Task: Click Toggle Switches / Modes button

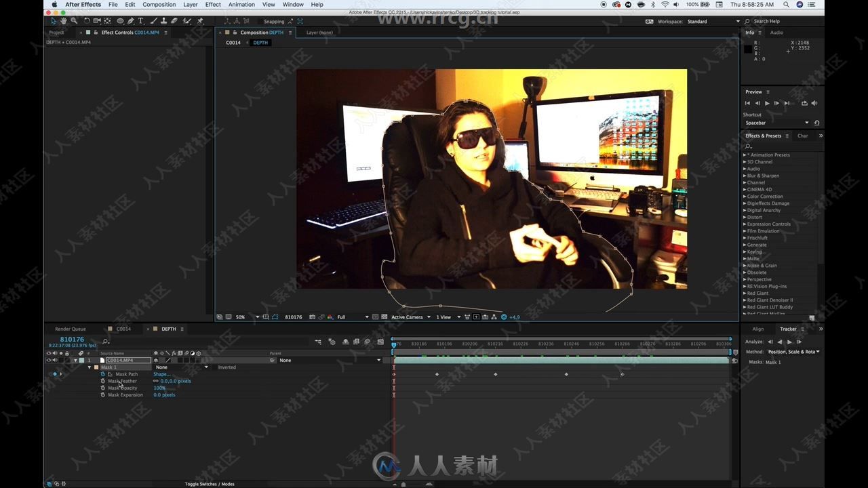Action: 210,484
